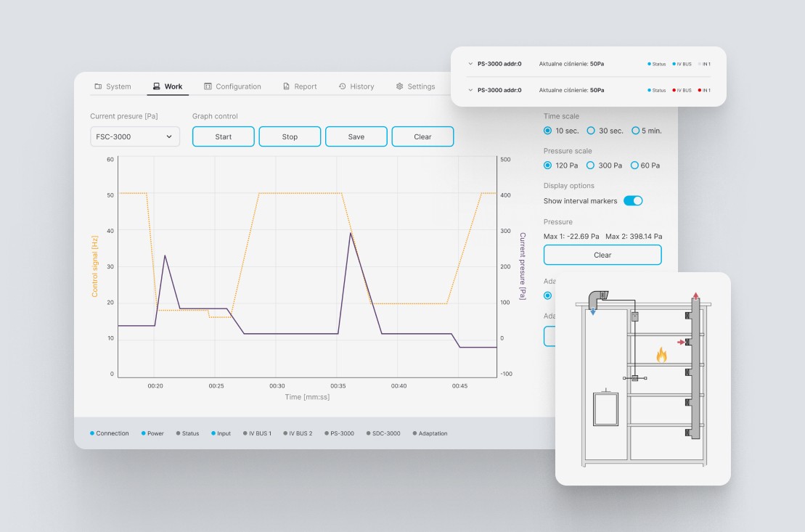This screenshot has width=805, height=532.
Task: Click the Max 1: -22.69 Pa value
Action: (571, 236)
